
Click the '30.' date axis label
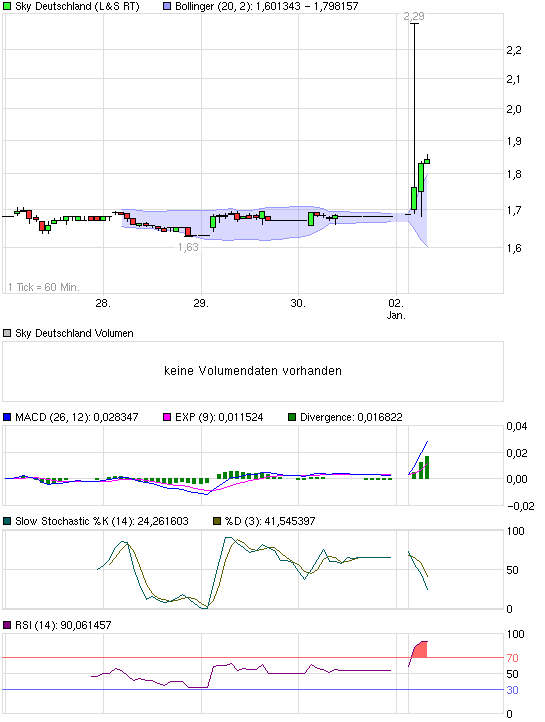click(298, 303)
